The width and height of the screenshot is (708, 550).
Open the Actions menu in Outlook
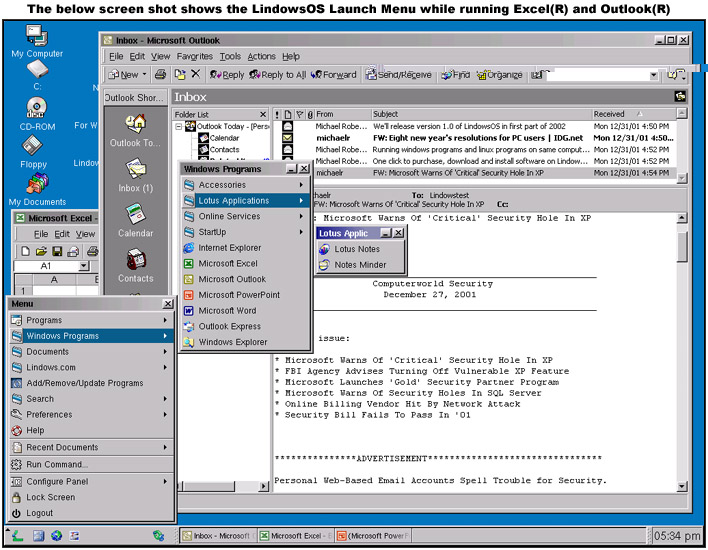[261, 57]
